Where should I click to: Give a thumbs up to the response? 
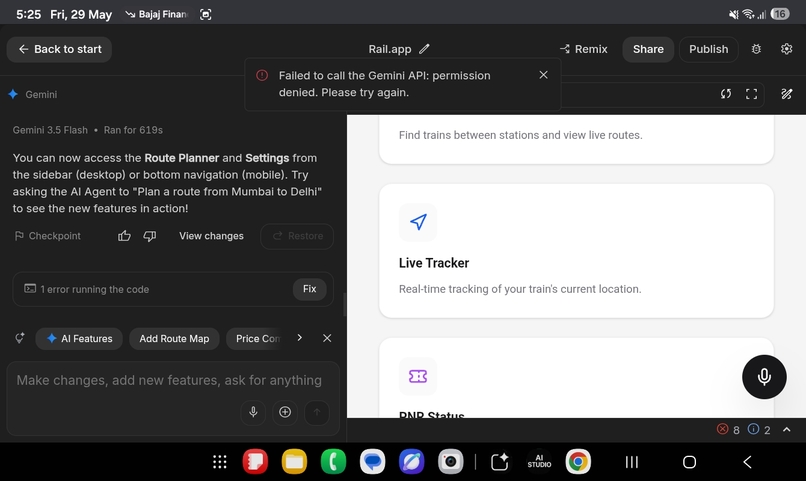pyautogui.click(x=124, y=236)
